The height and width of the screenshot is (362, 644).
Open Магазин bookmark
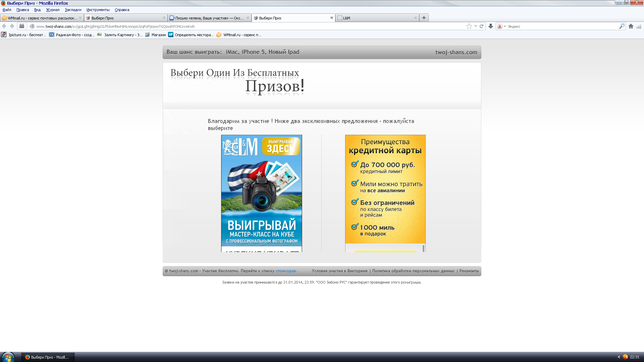(x=156, y=35)
